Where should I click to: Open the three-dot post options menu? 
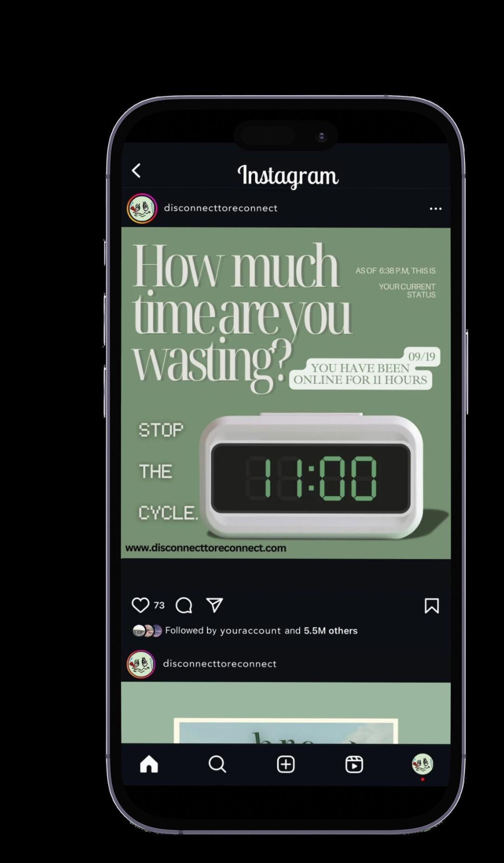pyautogui.click(x=435, y=209)
